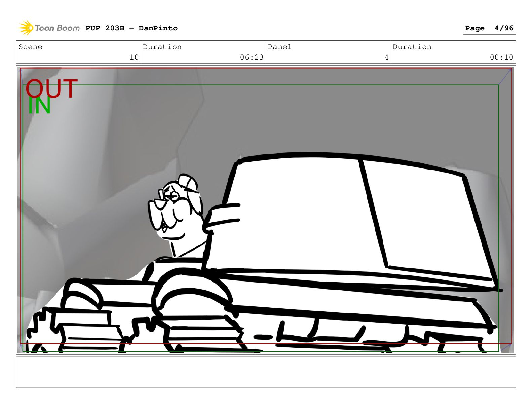Click the green 'IN' camera label

tap(39, 106)
